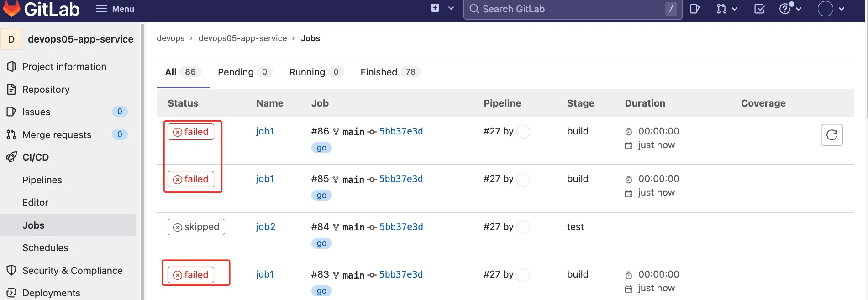Click the GitLab fox logo
The image size is (868, 300).
pyautogui.click(x=12, y=8)
